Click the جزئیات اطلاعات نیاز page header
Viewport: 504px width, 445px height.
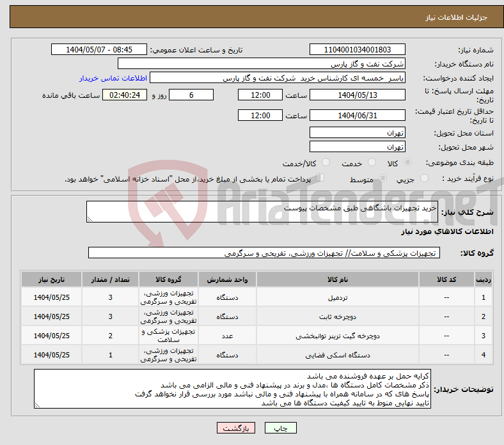coord(457,17)
